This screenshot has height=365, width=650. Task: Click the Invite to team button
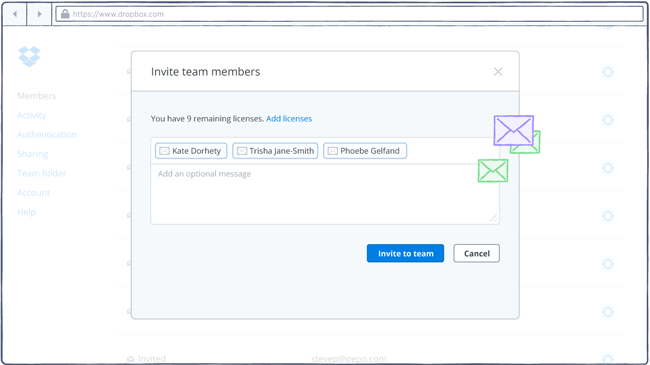pyautogui.click(x=405, y=253)
